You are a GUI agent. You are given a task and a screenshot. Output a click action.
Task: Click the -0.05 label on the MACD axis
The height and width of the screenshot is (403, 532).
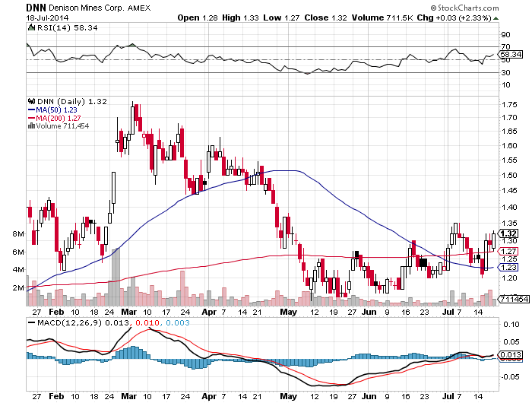pos(510,377)
